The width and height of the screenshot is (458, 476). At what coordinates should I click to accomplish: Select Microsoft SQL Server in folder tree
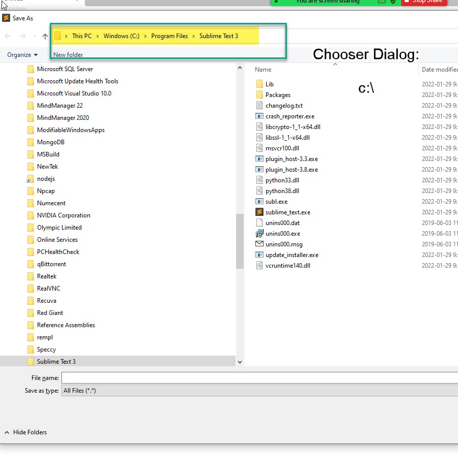click(65, 69)
